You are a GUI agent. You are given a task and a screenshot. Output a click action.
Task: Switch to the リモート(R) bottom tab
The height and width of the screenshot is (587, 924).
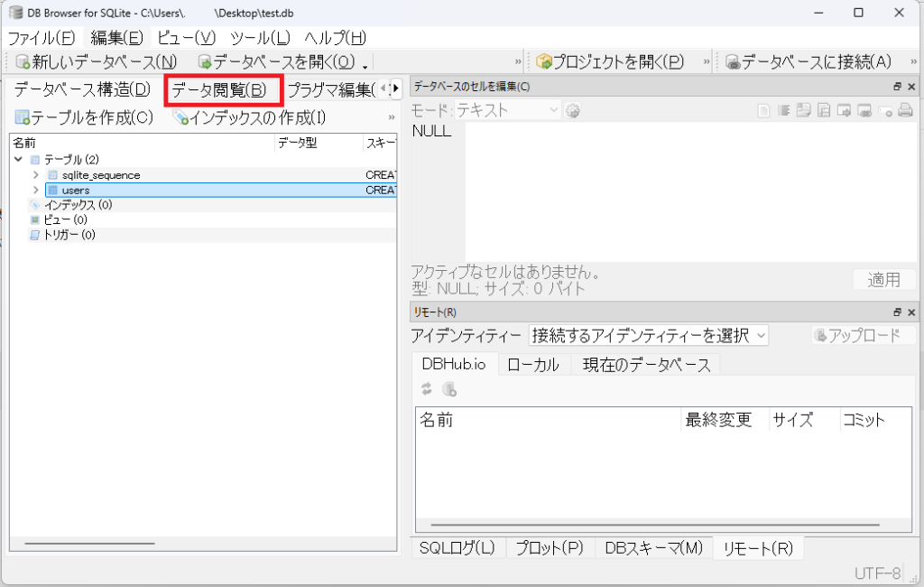point(758,548)
